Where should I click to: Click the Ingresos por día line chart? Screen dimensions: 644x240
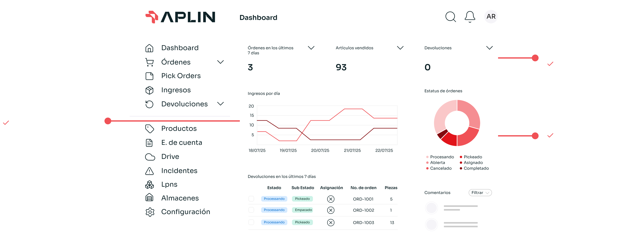click(x=327, y=125)
